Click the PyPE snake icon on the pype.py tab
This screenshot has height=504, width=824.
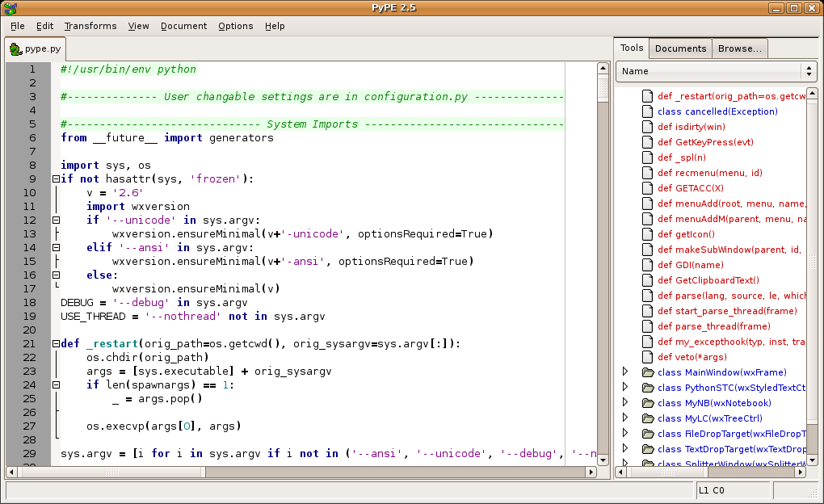click(x=15, y=48)
